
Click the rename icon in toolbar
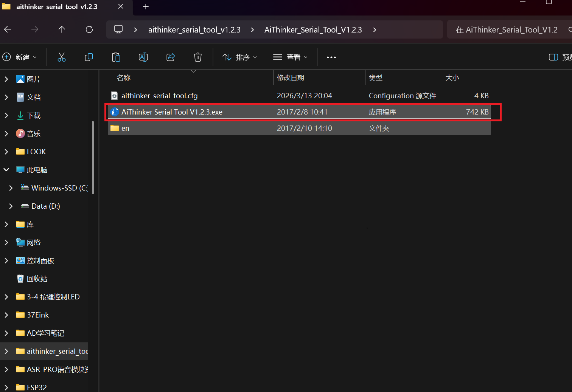[143, 57]
